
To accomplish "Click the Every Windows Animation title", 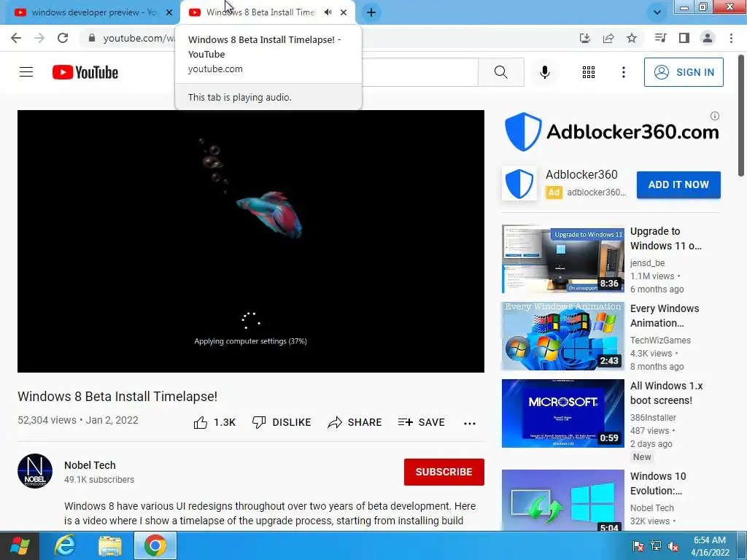I will (665, 316).
